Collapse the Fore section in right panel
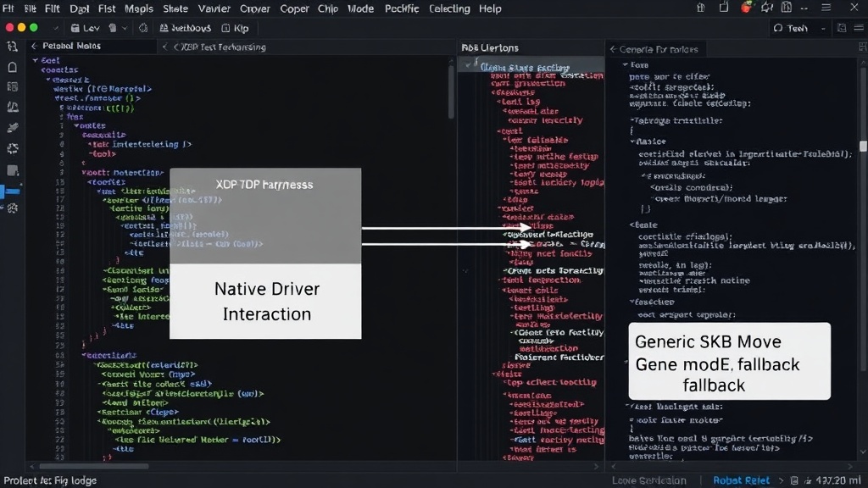 [x=625, y=64]
